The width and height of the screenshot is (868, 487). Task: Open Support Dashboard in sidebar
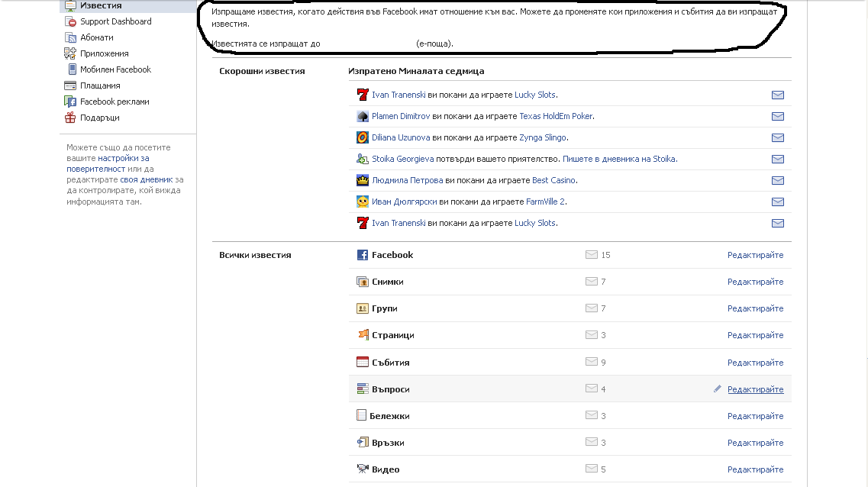[116, 21]
